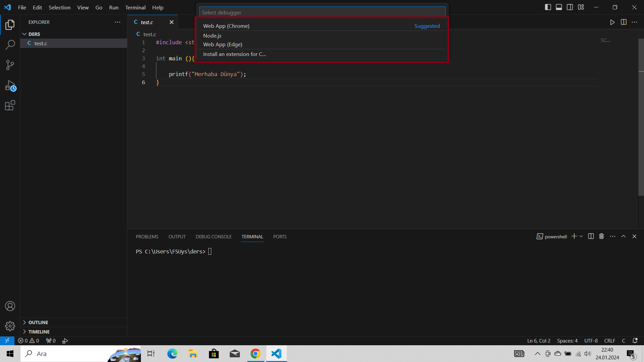Expand the TIMELINE section

pos(39,331)
